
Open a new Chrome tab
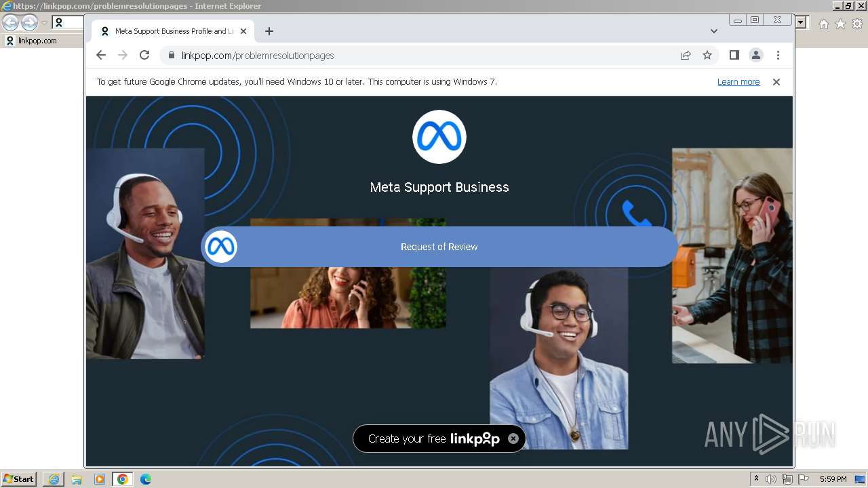click(x=269, y=31)
